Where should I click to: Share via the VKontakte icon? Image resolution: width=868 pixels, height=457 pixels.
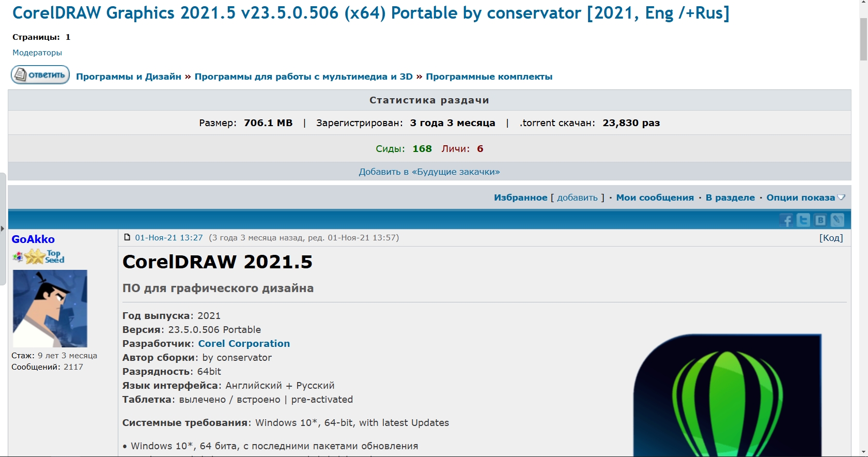click(820, 220)
